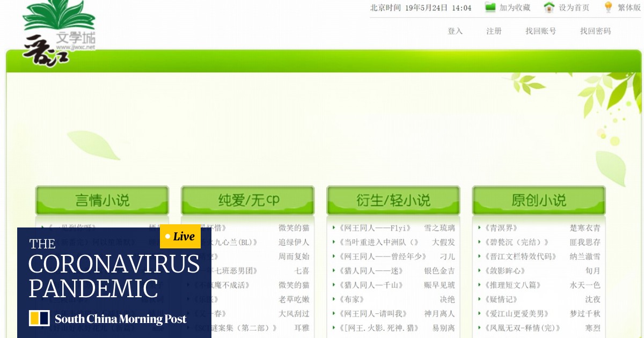This screenshot has width=644, height=338.
Task: Click author 神月离人
Action: (439, 314)
